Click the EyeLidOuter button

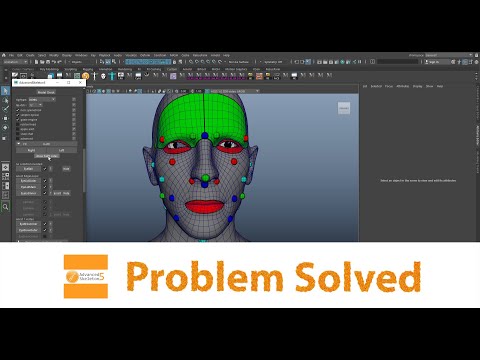click(x=28, y=181)
